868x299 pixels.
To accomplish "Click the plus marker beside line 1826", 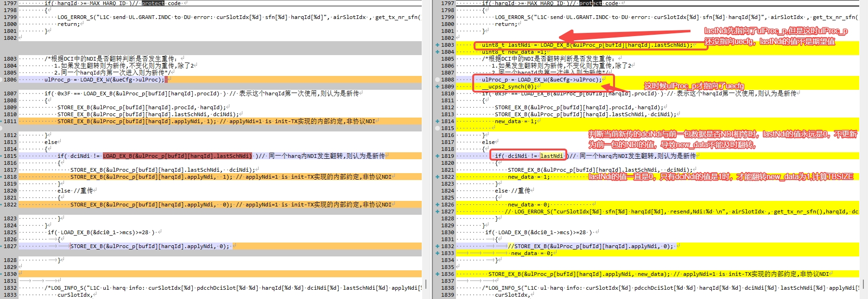I will pos(437,205).
